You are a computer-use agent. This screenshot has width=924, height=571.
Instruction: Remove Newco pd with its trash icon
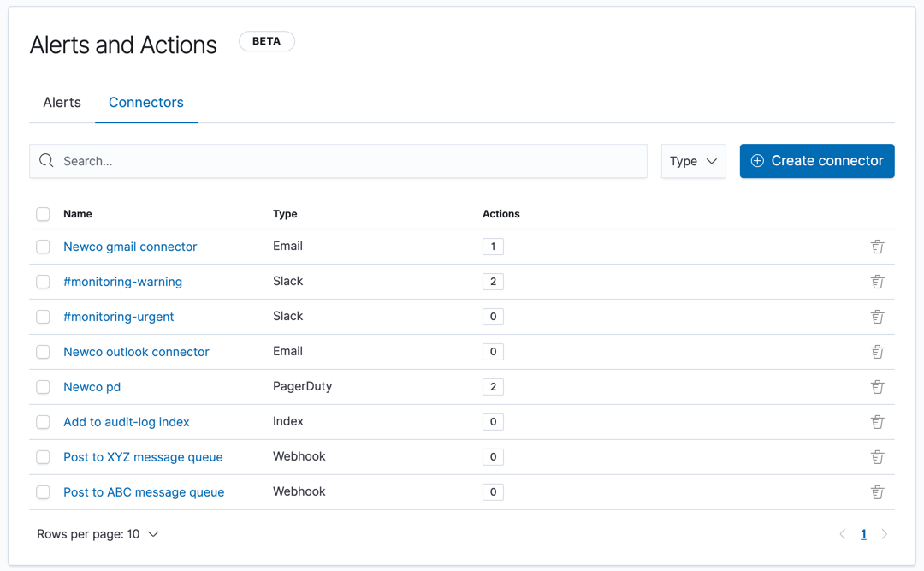877,386
